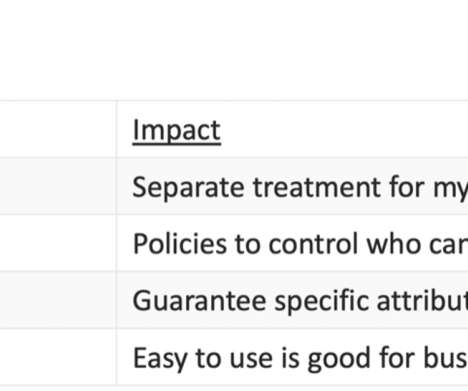Place cursor on the word 'Easy'
Viewport: 468px width, 391px height.
tap(160, 359)
